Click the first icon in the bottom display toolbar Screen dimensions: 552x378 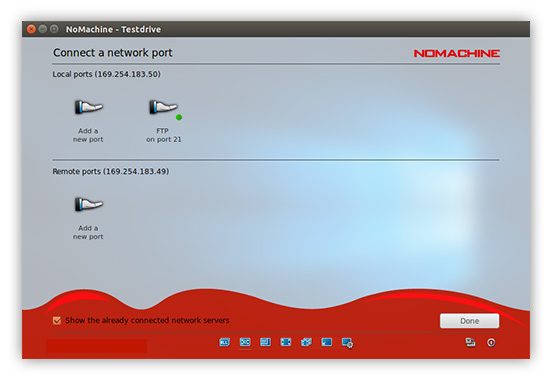pos(225,342)
